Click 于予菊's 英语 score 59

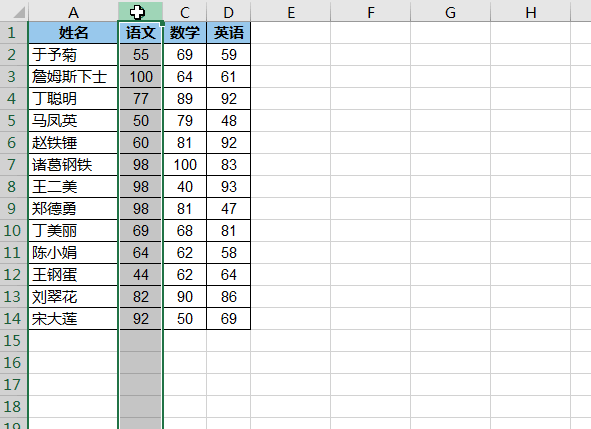[x=228, y=55]
